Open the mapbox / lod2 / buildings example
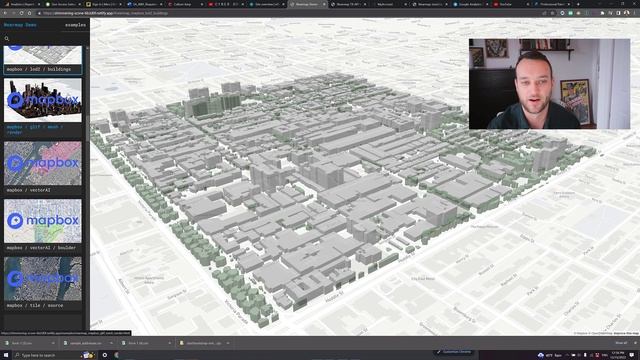 (x=43, y=60)
